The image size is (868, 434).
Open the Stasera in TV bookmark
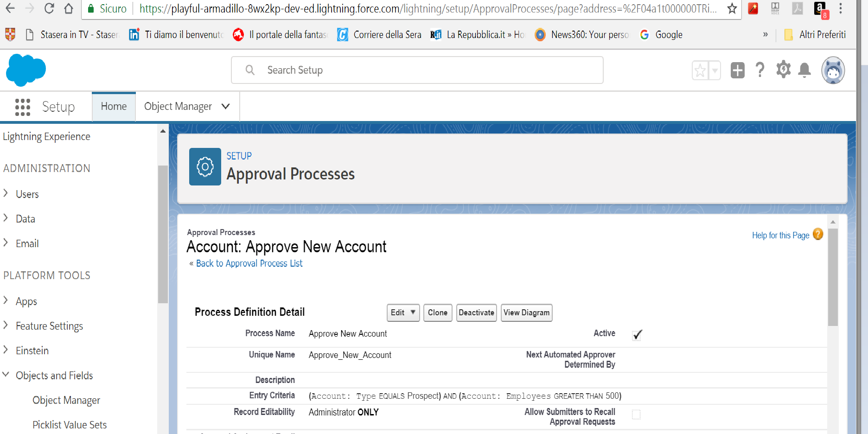pyautogui.click(x=72, y=35)
